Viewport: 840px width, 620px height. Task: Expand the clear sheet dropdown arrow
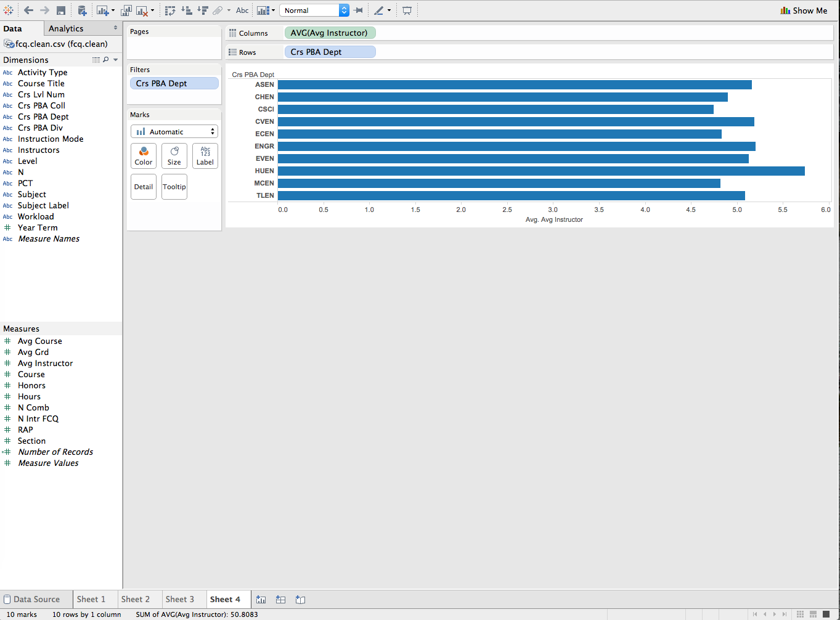(152, 10)
